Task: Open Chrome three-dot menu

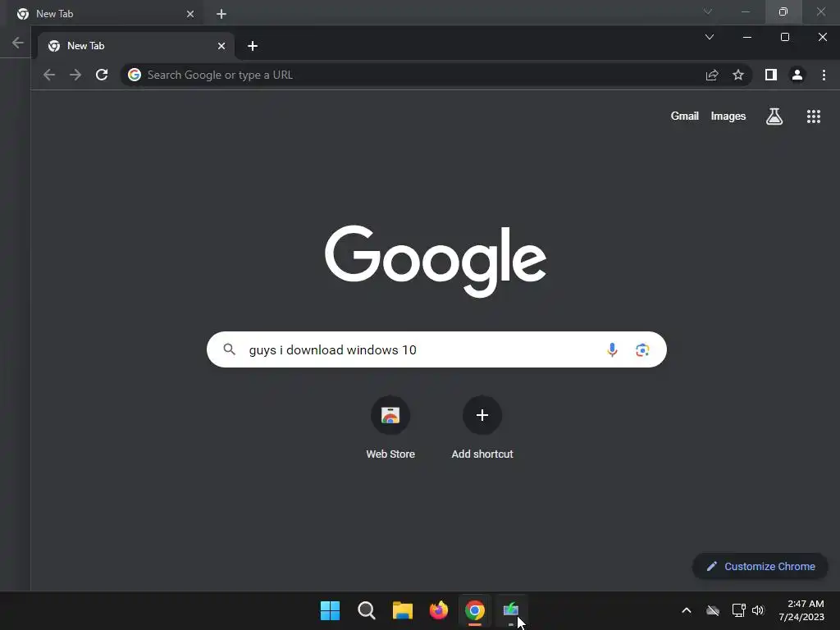Action: point(824,75)
